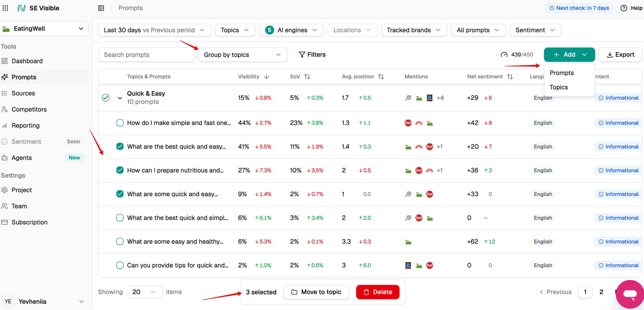
Task: Open the Sources sidebar item
Action: click(44, 93)
